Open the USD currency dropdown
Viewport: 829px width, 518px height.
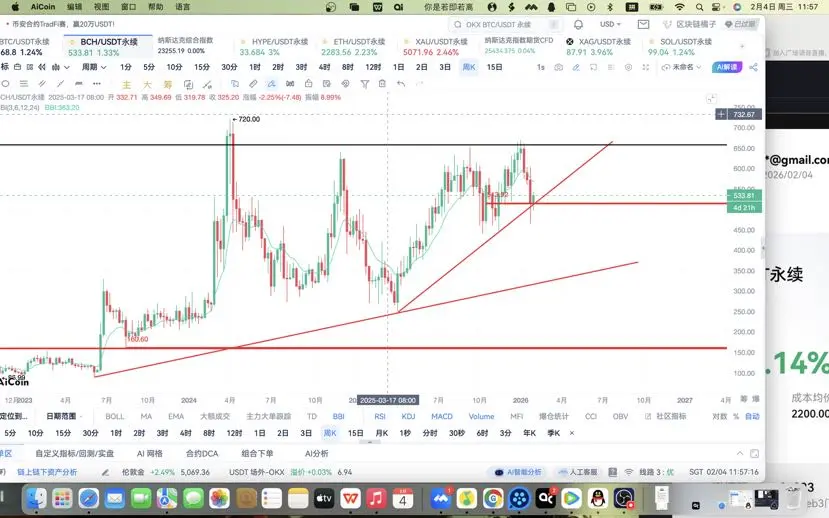[610, 24]
